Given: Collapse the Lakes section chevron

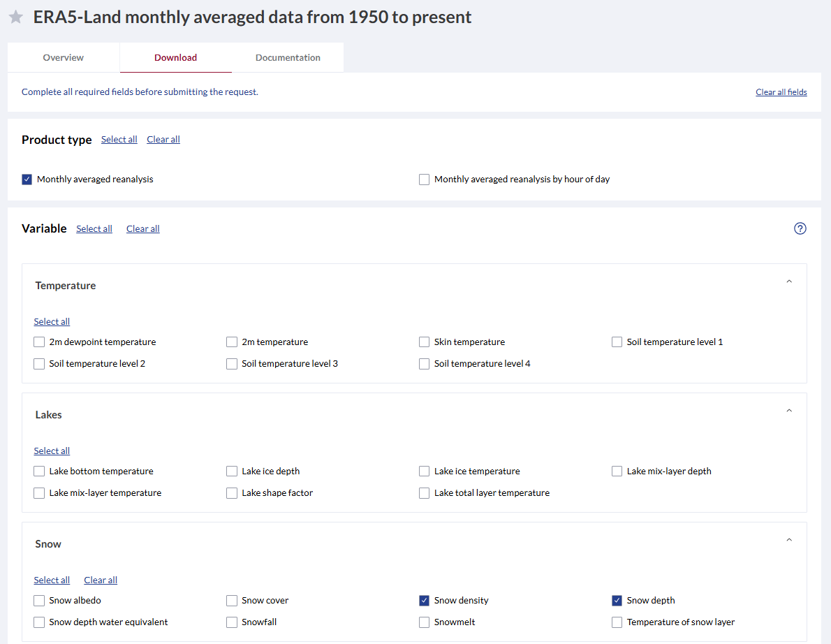Looking at the screenshot, I should click(788, 411).
